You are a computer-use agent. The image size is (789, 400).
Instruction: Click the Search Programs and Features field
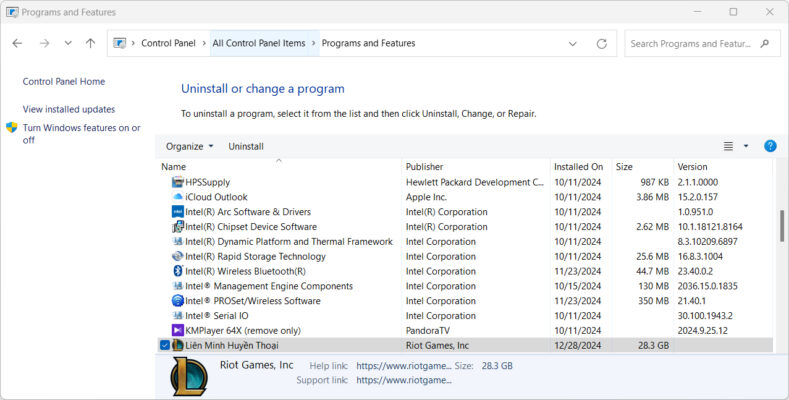pos(690,44)
